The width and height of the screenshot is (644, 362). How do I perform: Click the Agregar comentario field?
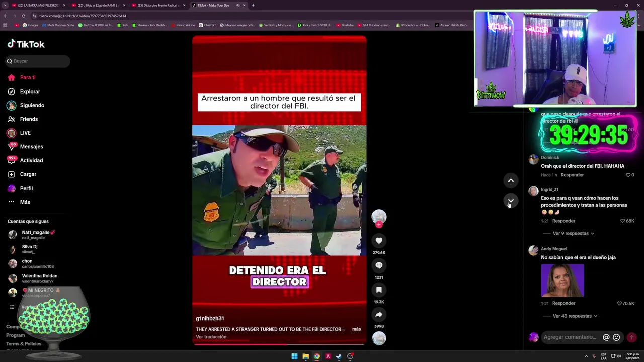click(x=570, y=337)
